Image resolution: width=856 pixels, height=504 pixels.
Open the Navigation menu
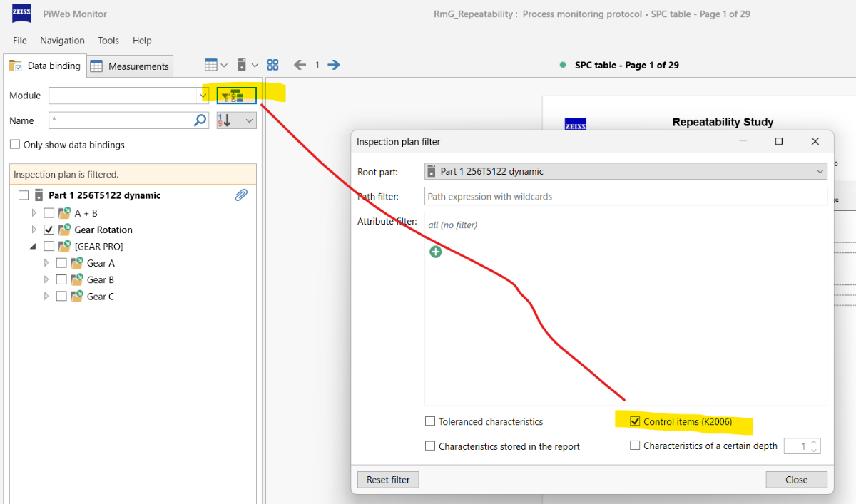click(62, 41)
